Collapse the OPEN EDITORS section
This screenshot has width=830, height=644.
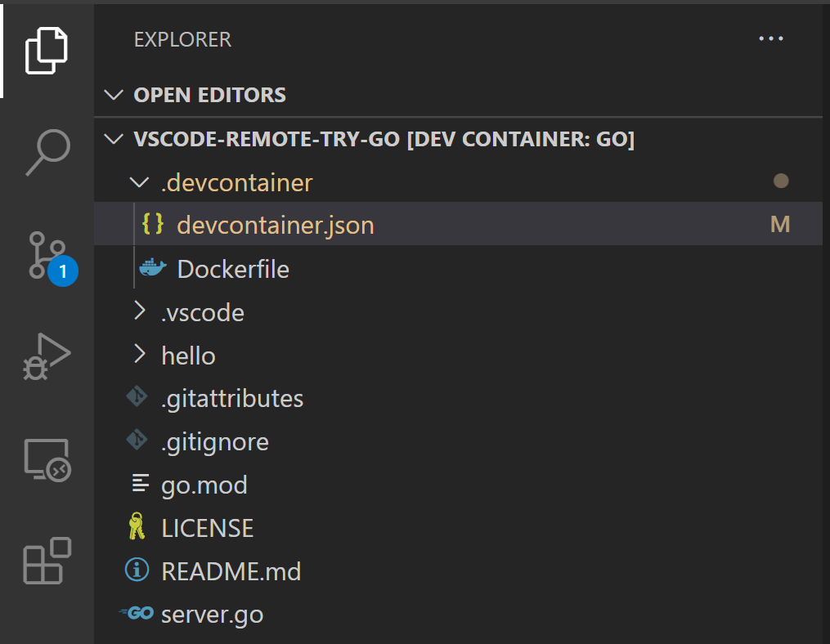(x=114, y=95)
